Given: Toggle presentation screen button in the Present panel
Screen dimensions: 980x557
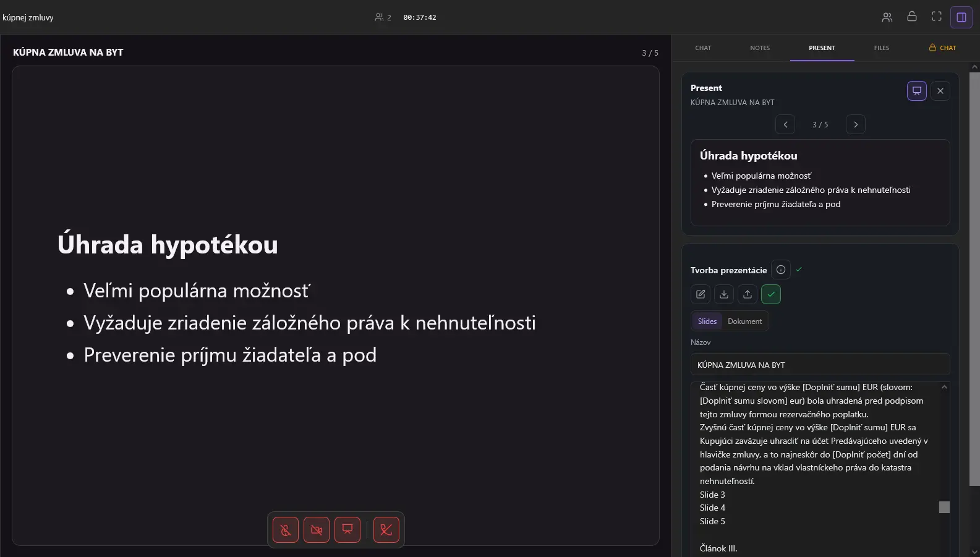Looking at the screenshot, I should [917, 91].
